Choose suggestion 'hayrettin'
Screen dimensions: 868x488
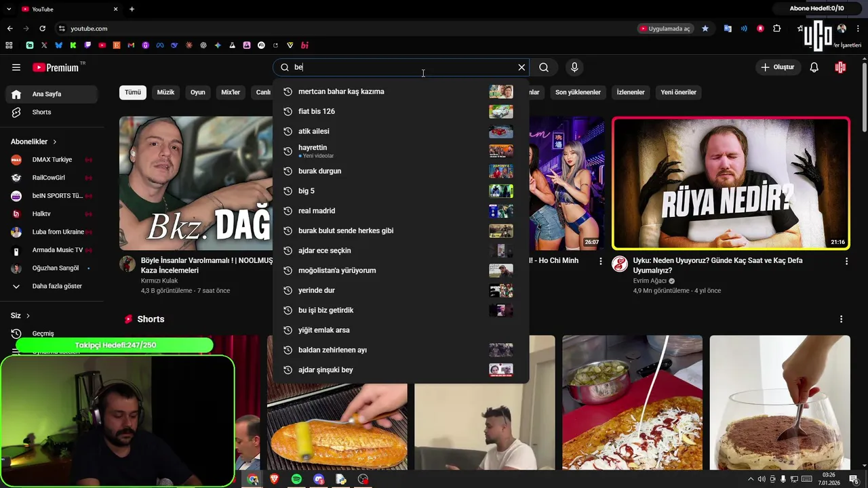(x=400, y=151)
